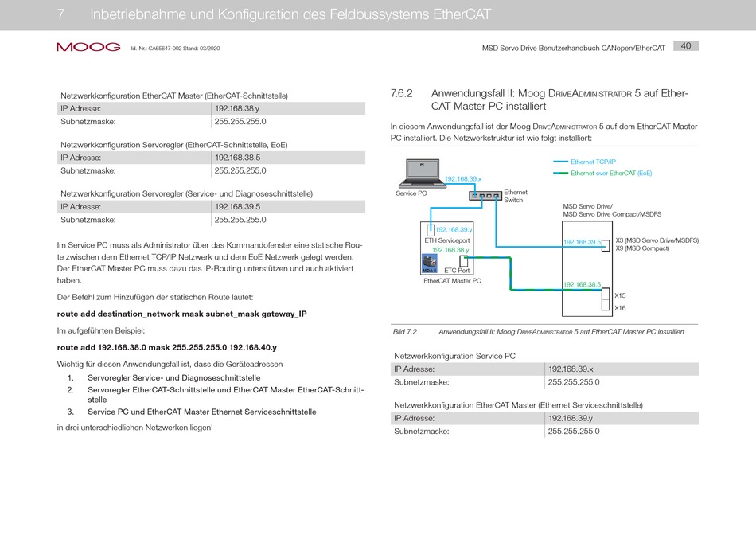Viewport: 756px width, 535px height.
Task: Click green diagram label '192.168.38.5' near X15
Action: [583, 285]
